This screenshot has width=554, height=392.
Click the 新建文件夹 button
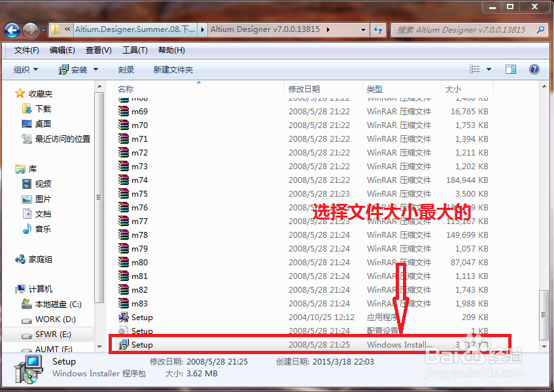[x=173, y=69]
